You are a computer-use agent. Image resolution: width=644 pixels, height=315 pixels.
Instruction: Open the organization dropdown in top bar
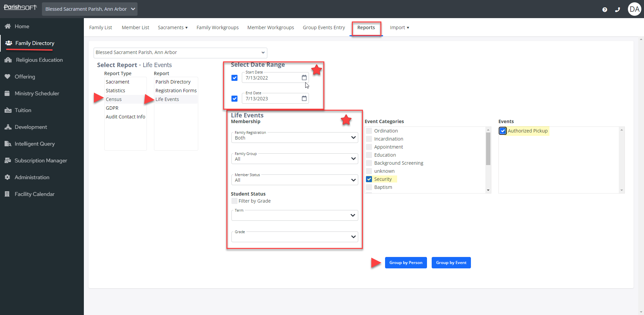pos(90,9)
